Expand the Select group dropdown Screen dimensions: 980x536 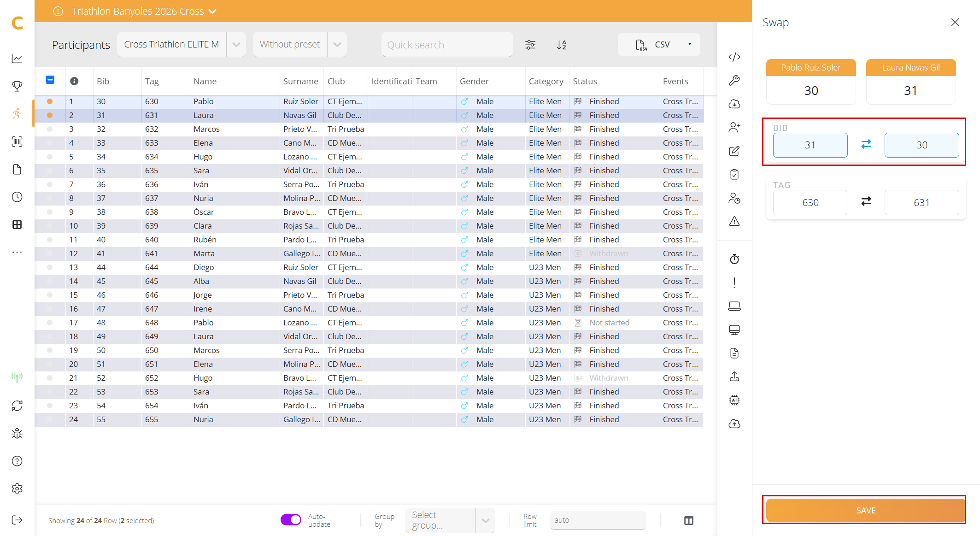click(485, 520)
